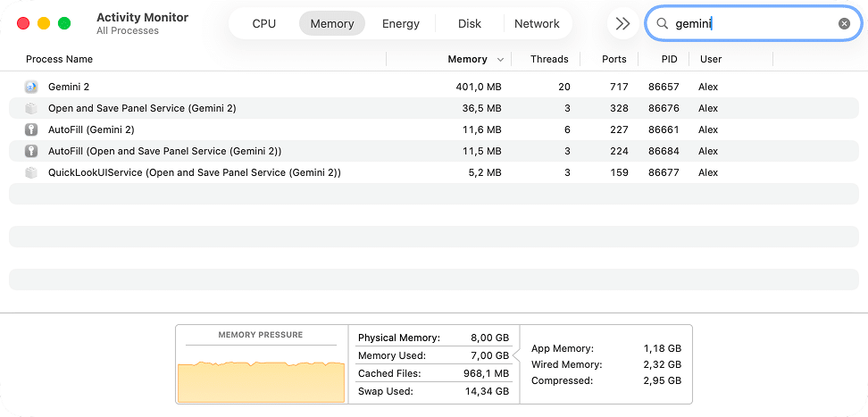Show more toolbar items with the double chevron
Viewport: 868px width, 417px height.
[622, 23]
